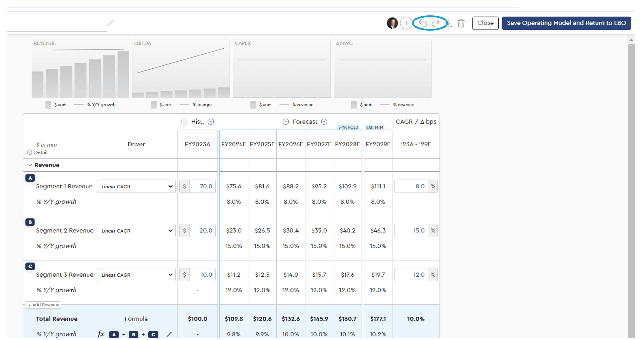Viewport: 644px width, 340px height.
Task: Open Segment 1 Revenue driver dropdown
Action: point(136,186)
